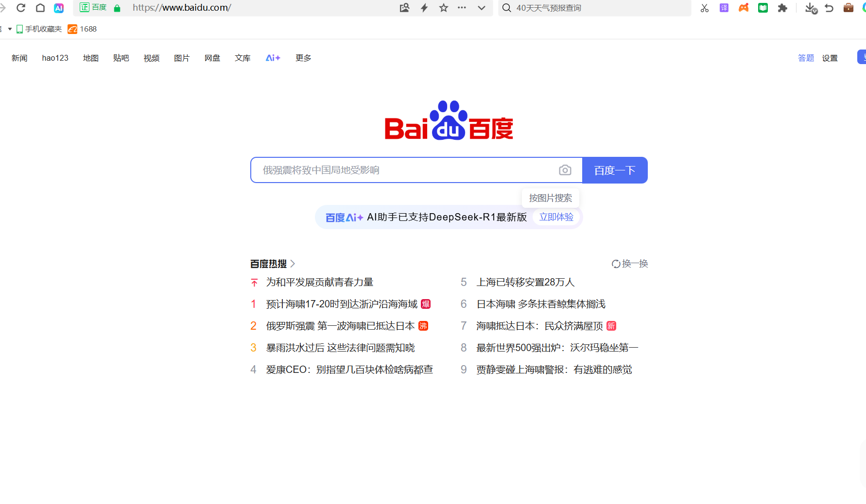This screenshot has height=504, width=866.
Task: Click the 答题 link at top right
Action: click(x=806, y=58)
